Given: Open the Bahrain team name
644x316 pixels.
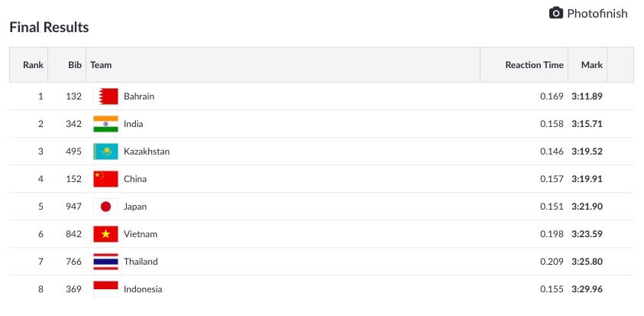Looking at the screenshot, I should pos(139,96).
